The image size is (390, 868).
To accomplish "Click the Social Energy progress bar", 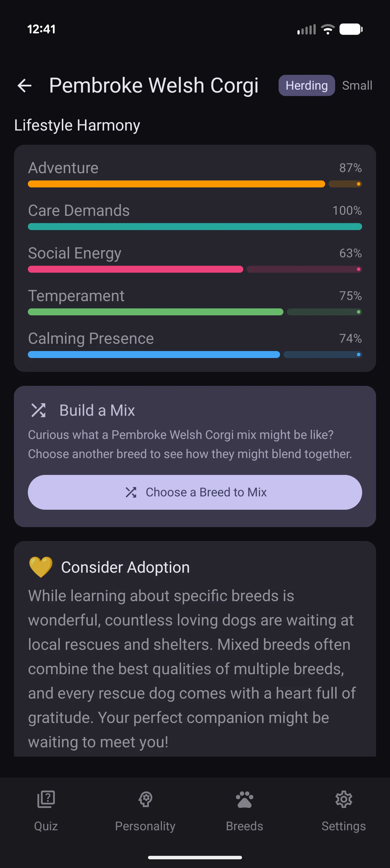I will (x=195, y=269).
